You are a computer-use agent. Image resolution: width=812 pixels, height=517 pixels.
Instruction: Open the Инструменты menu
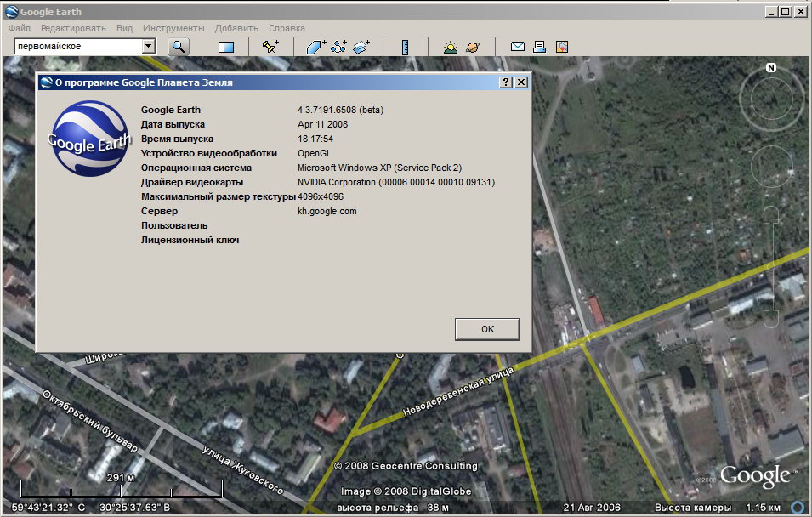(x=173, y=28)
